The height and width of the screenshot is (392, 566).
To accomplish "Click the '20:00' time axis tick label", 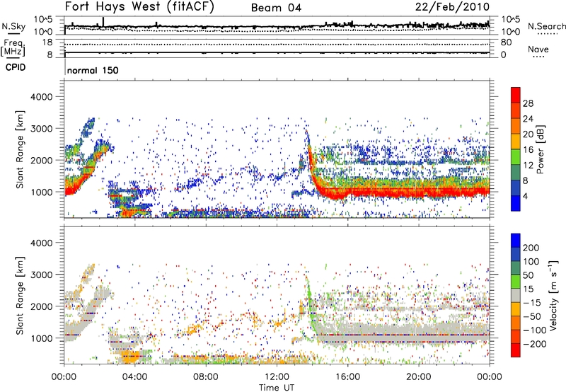I will 418,377.
